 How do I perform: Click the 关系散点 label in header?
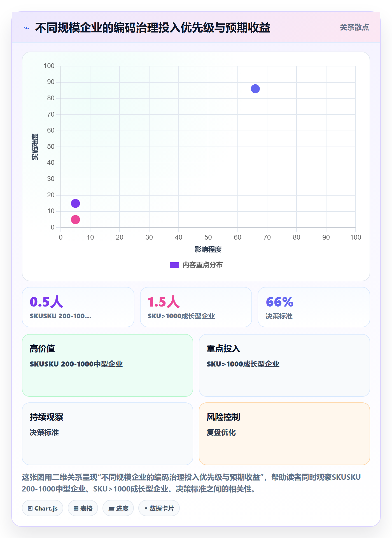point(354,27)
